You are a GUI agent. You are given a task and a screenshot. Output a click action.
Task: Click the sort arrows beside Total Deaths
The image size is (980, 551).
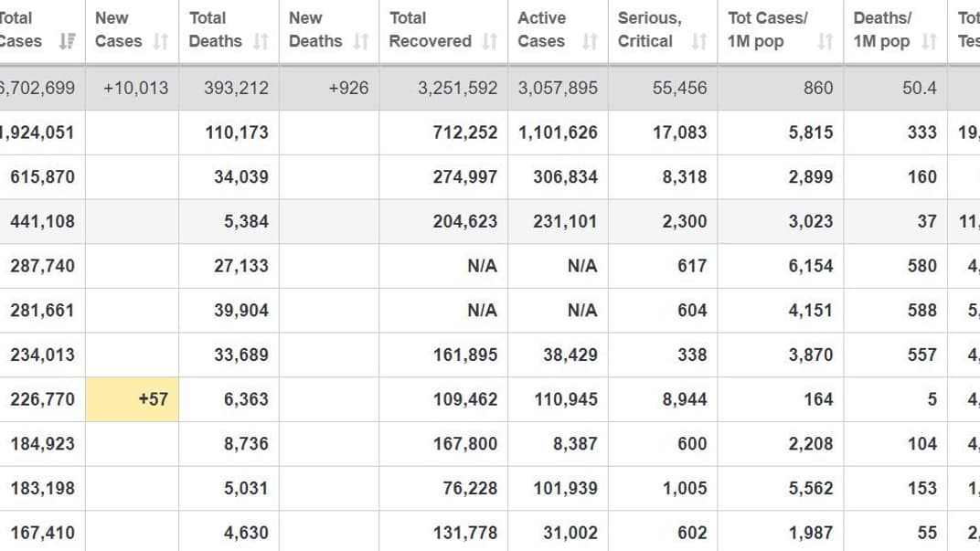[261, 41]
